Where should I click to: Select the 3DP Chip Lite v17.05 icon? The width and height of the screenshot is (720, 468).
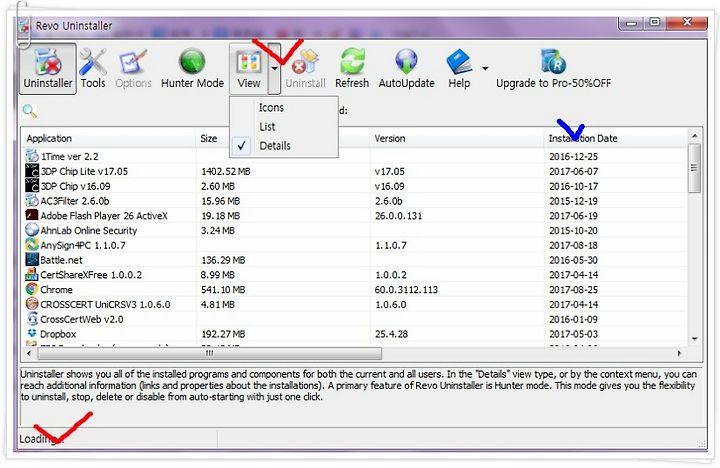(32, 171)
